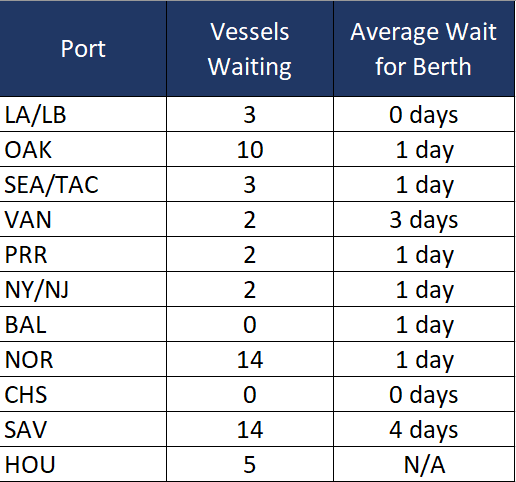Select the PRR port cell

point(83,254)
